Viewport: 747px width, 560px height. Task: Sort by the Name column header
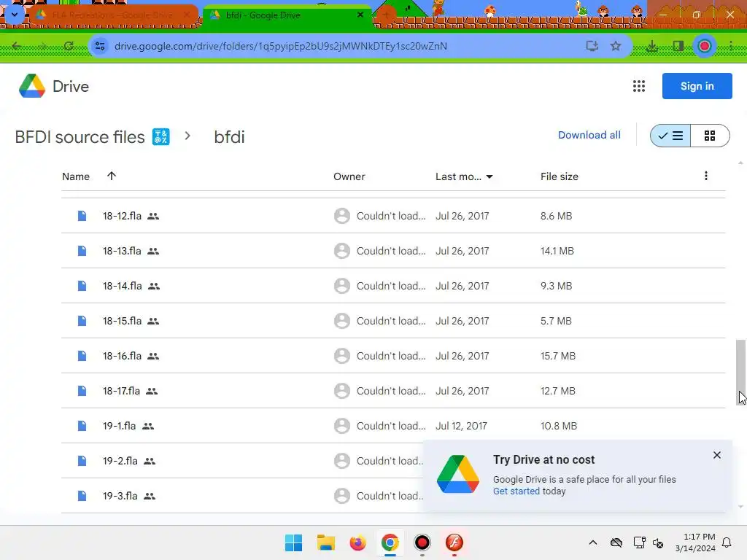(76, 176)
